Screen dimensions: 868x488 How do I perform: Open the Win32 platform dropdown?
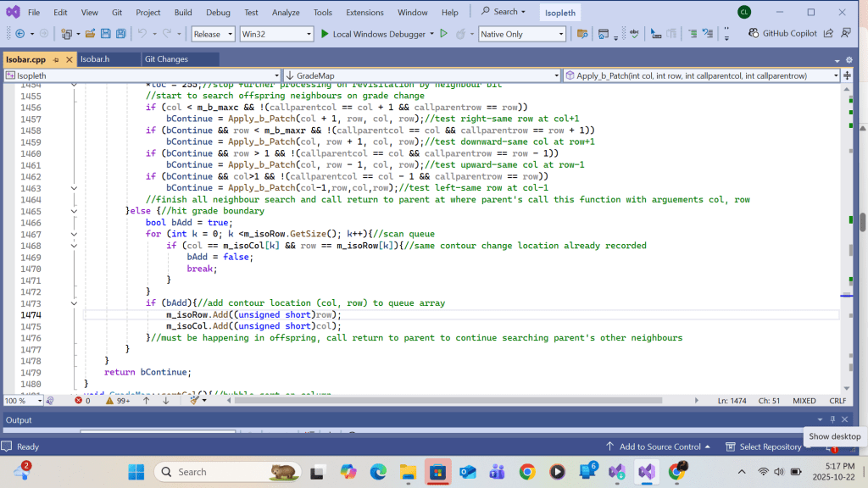(275, 34)
